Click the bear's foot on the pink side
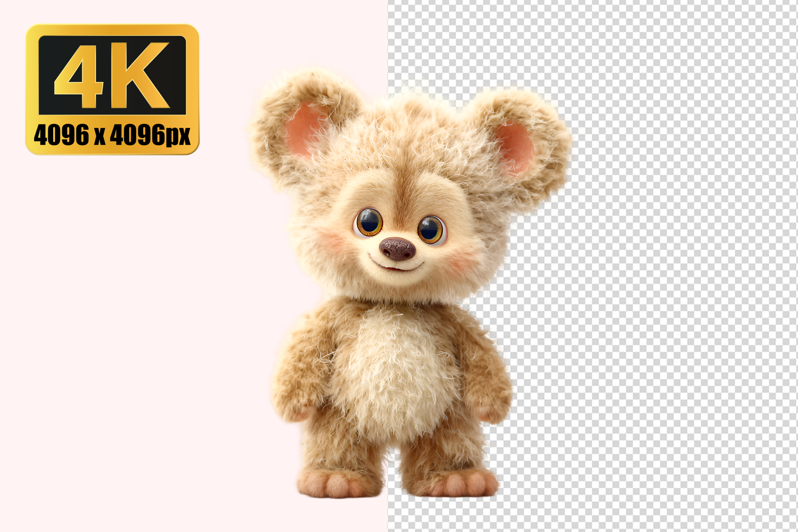The image size is (798, 532). click(x=335, y=481)
